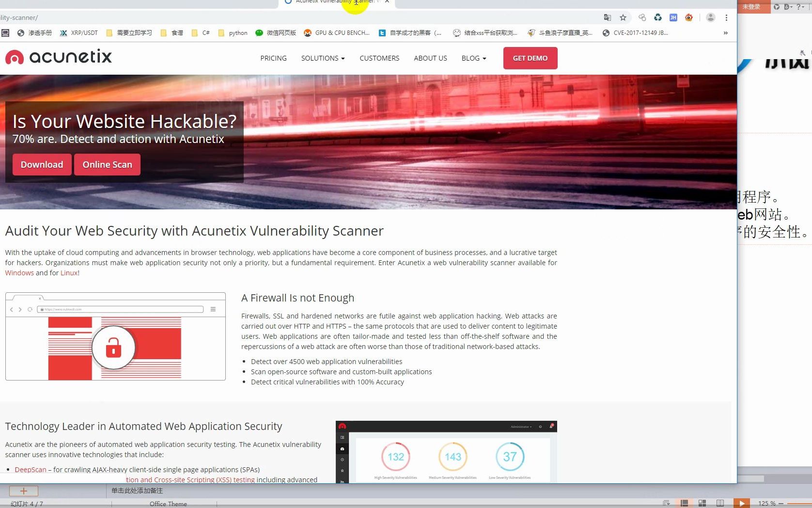This screenshot has width=812, height=508.
Task: Open the 斗鱼浪子彦直播 bookmark
Action: (560, 33)
